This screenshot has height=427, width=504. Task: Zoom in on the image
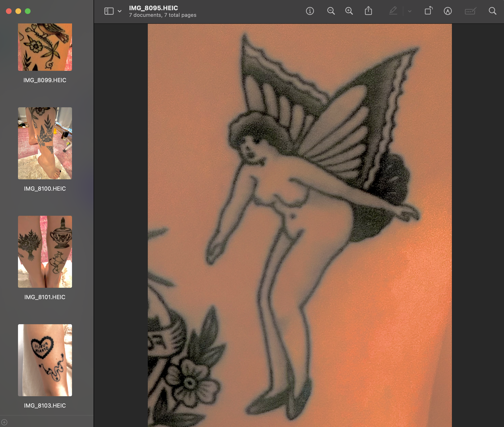point(349,11)
